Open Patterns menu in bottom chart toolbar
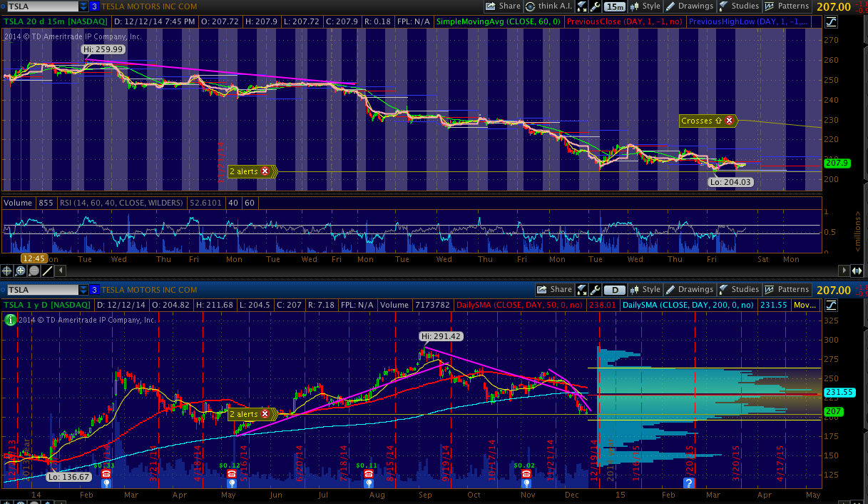The width and height of the screenshot is (868, 504). pyautogui.click(x=787, y=290)
